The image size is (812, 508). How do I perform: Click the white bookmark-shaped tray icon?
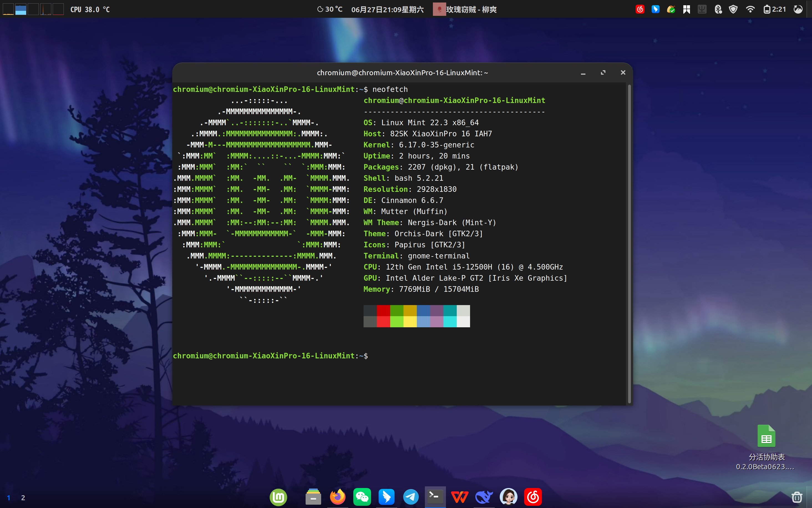pyautogui.click(x=686, y=9)
